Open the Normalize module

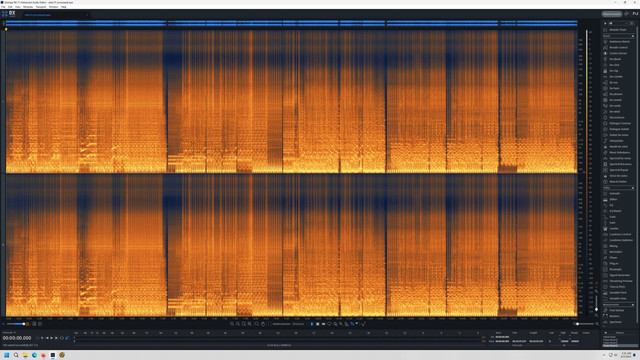click(616, 252)
